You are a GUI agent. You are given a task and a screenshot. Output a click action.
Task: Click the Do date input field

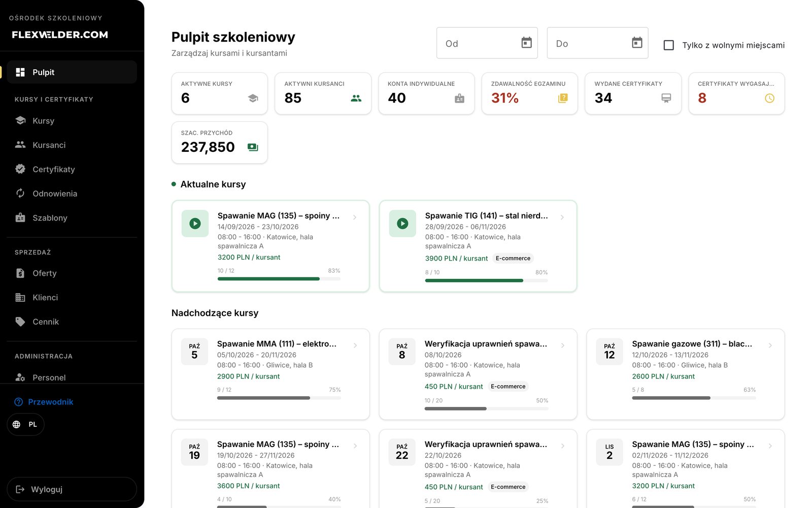coord(597,43)
